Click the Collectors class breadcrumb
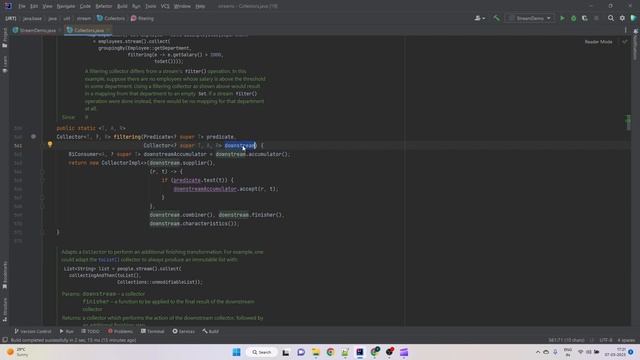The width and height of the screenshot is (640, 360). [111, 18]
